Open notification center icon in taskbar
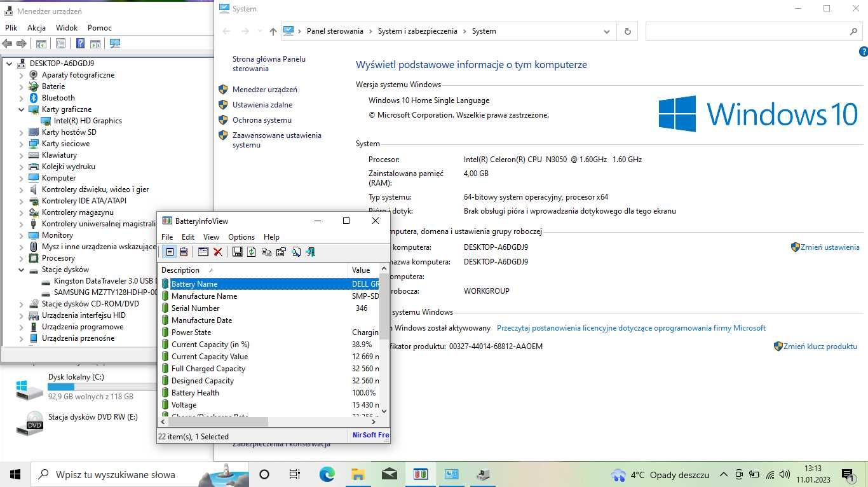 (848, 474)
